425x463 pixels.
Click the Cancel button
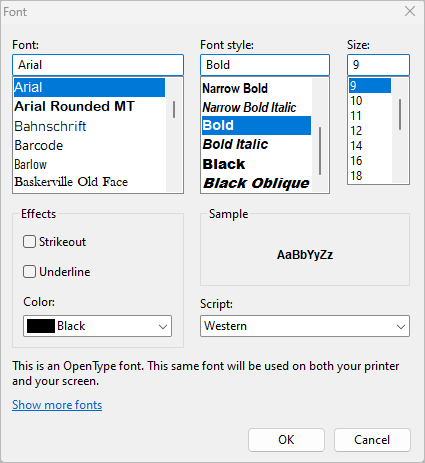372,440
